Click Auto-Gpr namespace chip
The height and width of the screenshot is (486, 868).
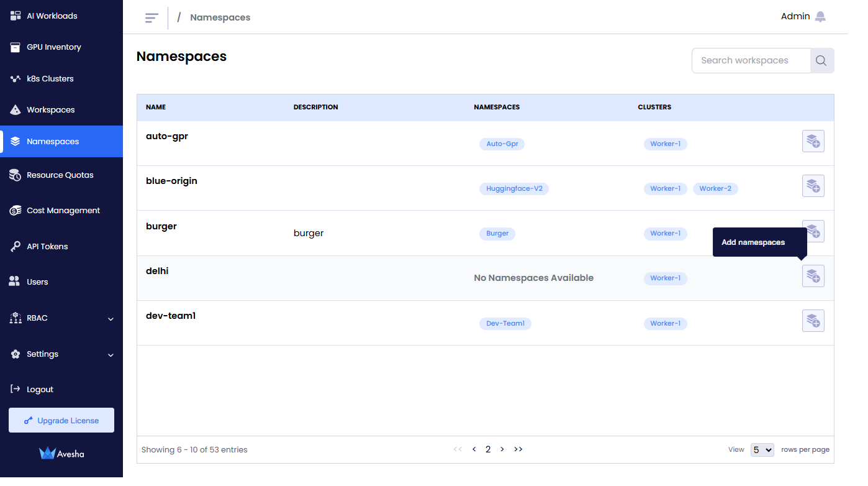(x=502, y=144)
